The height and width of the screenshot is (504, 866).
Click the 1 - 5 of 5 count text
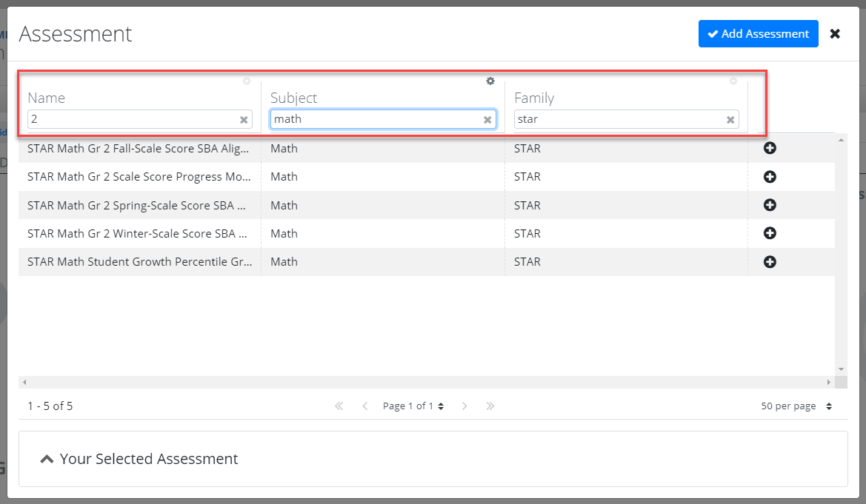click(50, 406)
